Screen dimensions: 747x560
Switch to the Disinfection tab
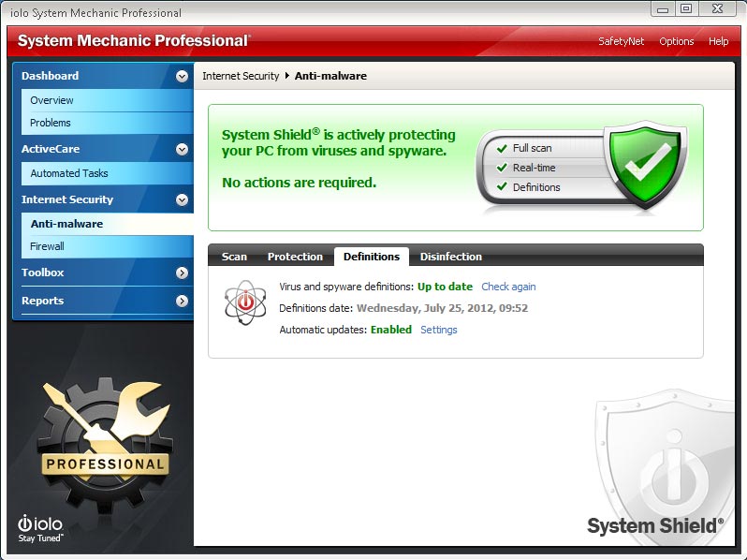click(x=450, y=257)
